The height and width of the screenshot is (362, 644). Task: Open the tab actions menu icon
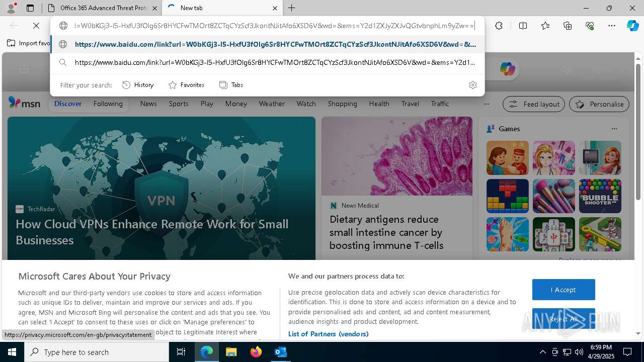[30, 8]
